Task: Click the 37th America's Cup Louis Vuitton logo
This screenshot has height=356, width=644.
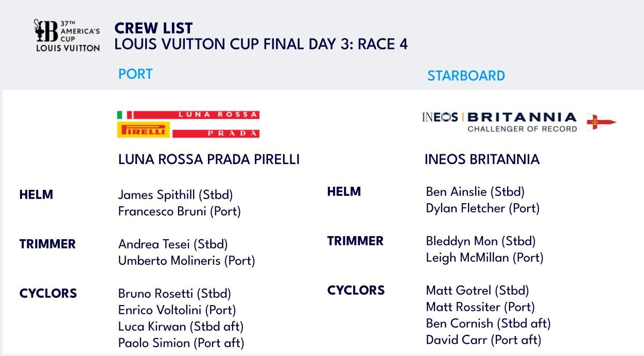Action: [x=67, y=35]
